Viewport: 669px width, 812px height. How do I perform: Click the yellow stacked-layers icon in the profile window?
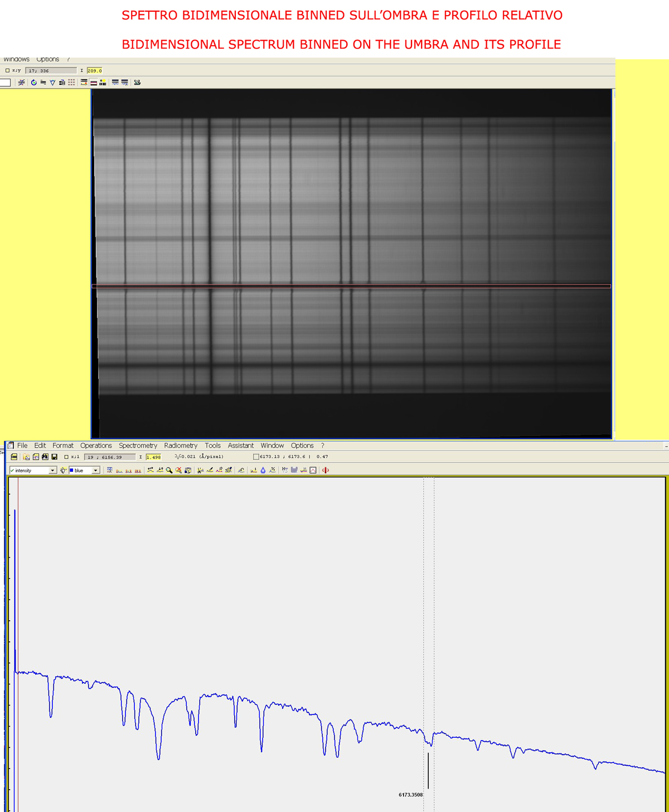pyautogui.click(x=14, y=457)
